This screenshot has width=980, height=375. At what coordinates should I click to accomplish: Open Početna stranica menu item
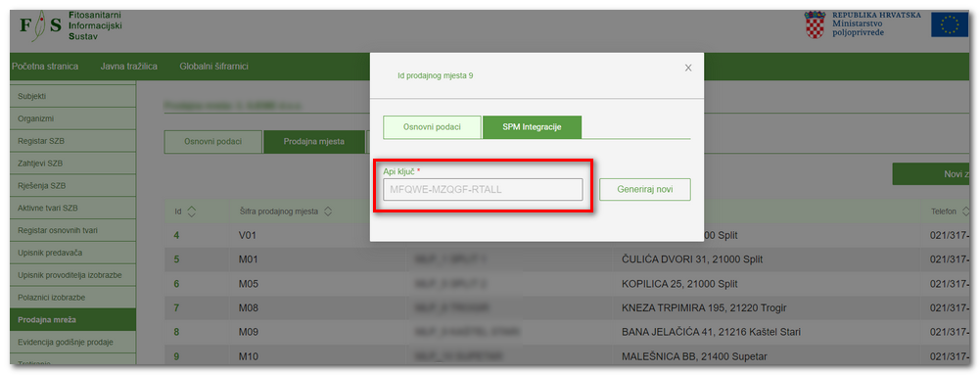pyautogui.click(x=45, y=67)
